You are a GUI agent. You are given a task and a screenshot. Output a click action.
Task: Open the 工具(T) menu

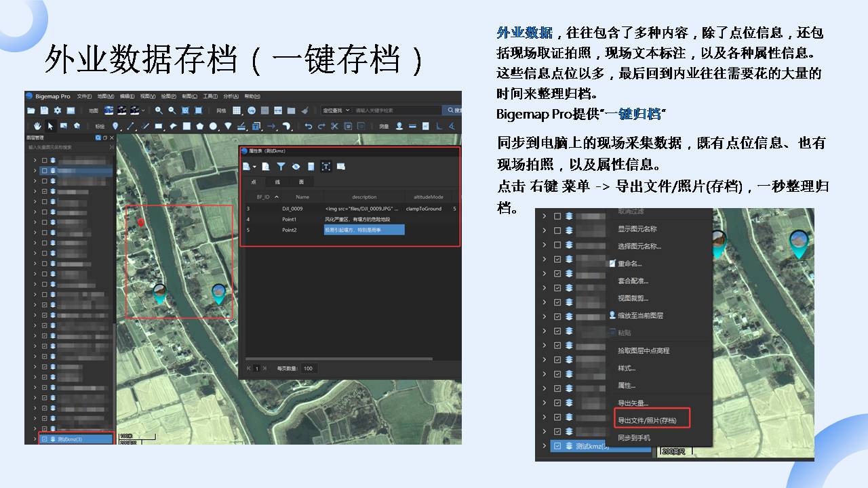(210, 96)
